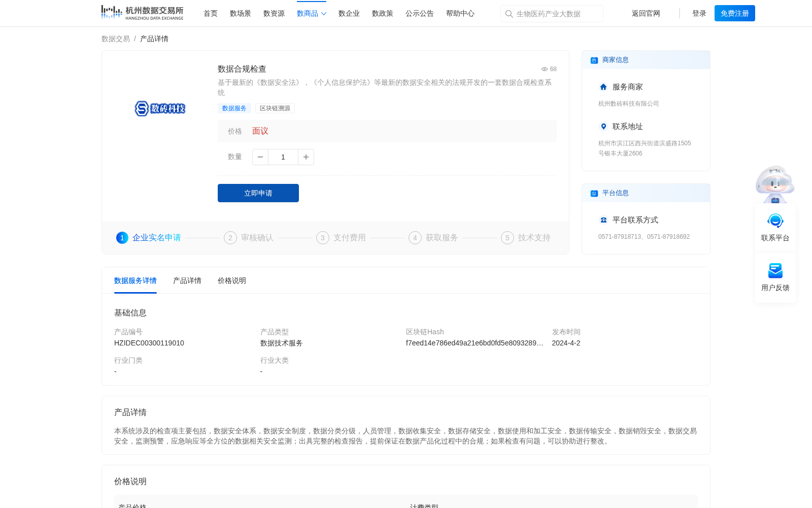Screen dimensions: 812x508
Task: Click the 平台联系方式 phone icon
Action: pos(603,220)
